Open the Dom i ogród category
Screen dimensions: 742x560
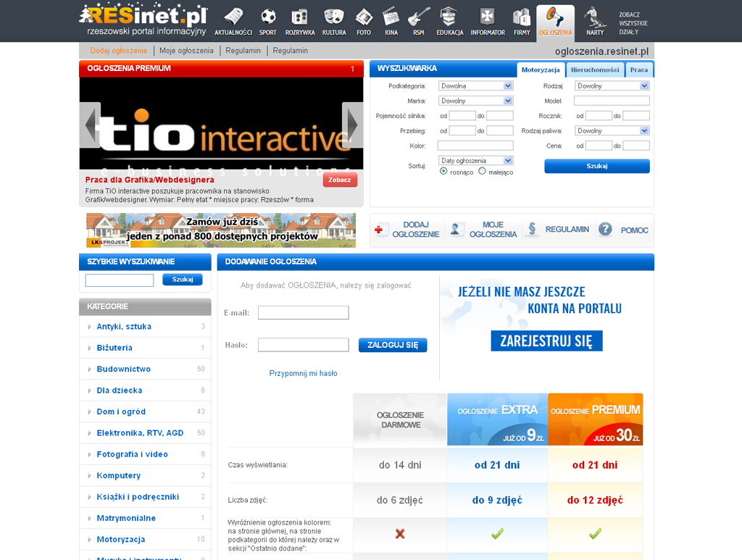121,411
